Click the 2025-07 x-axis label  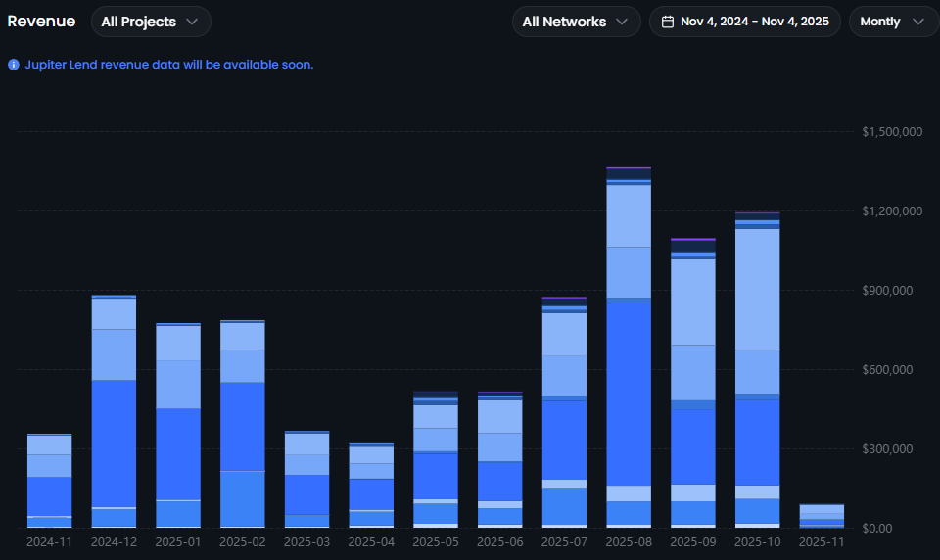(564, 541)
